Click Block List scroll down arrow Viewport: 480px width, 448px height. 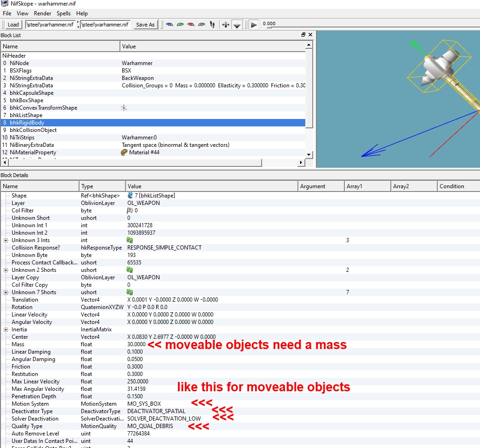coord(309,155)
